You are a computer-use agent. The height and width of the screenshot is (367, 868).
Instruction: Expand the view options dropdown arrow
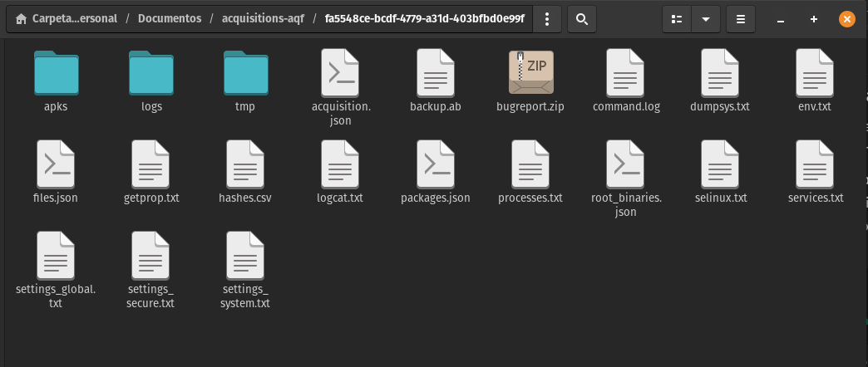(706, 19)
